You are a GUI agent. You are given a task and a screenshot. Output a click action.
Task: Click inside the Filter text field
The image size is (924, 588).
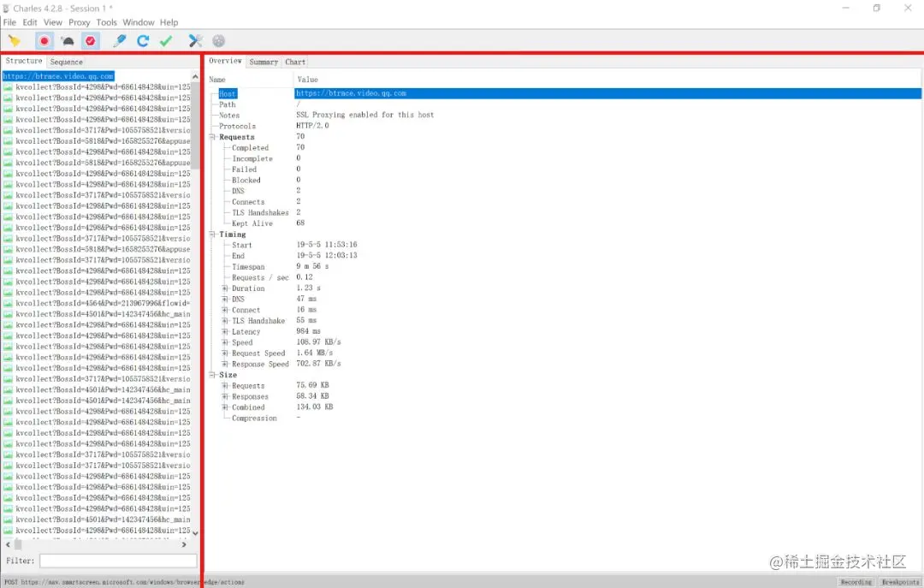118,561
